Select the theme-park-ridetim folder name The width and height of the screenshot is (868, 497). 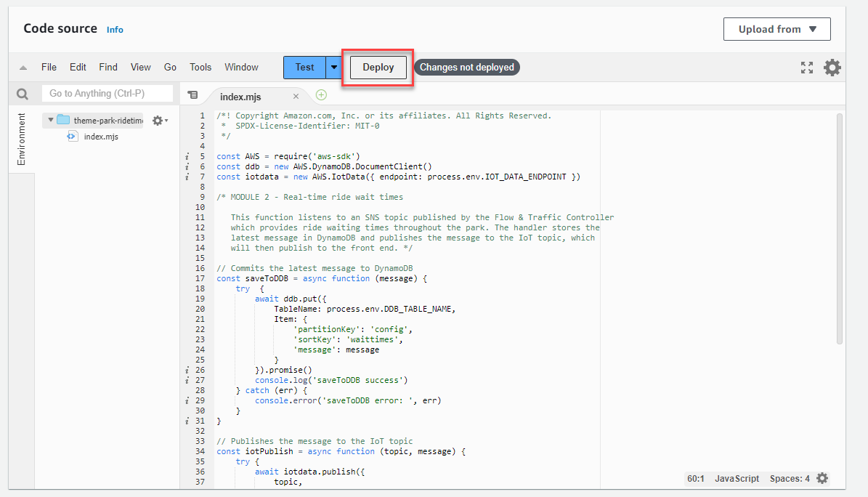108,120
